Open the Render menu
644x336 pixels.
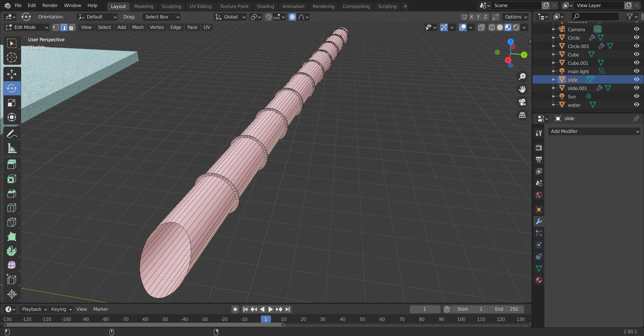[50, 5]
